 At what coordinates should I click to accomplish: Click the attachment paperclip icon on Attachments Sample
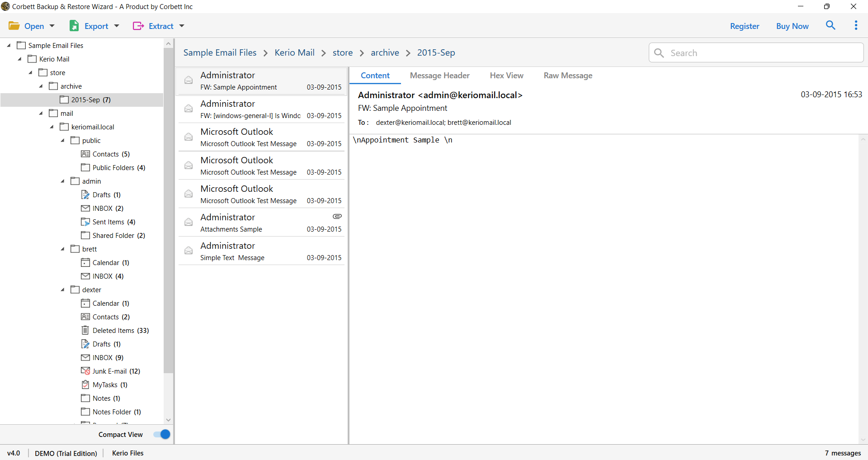click(337, 217)
